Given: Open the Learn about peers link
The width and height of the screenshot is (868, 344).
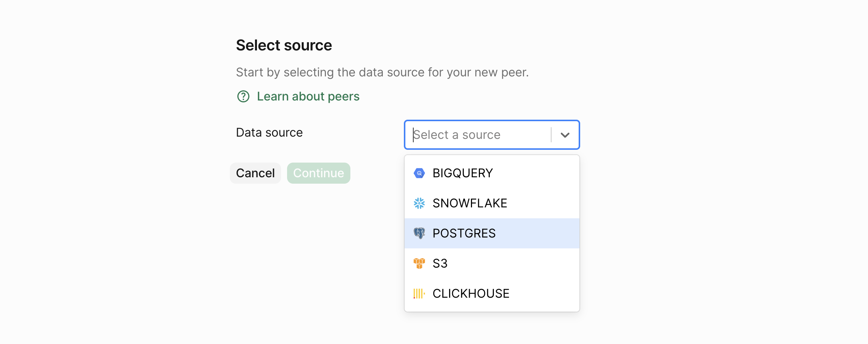Looking at the screenshot, I should click(x=308, y=97).
